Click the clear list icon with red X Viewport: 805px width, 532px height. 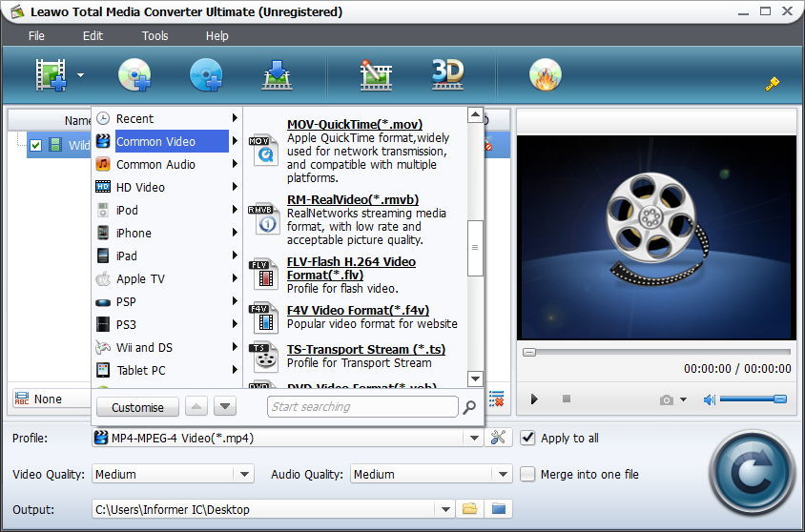coord(496,399)
